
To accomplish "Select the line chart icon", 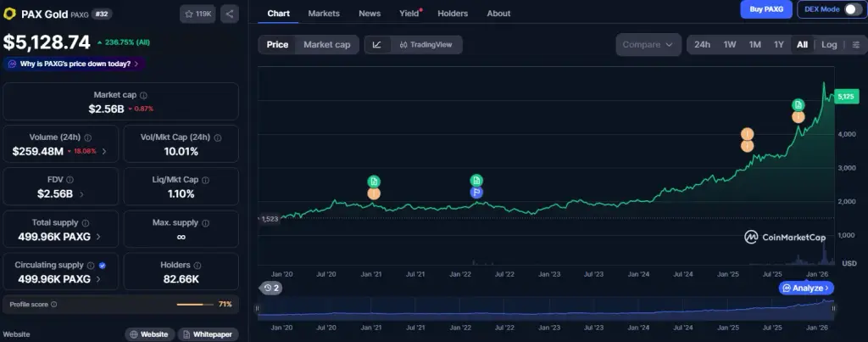I will tap(377, 45).
